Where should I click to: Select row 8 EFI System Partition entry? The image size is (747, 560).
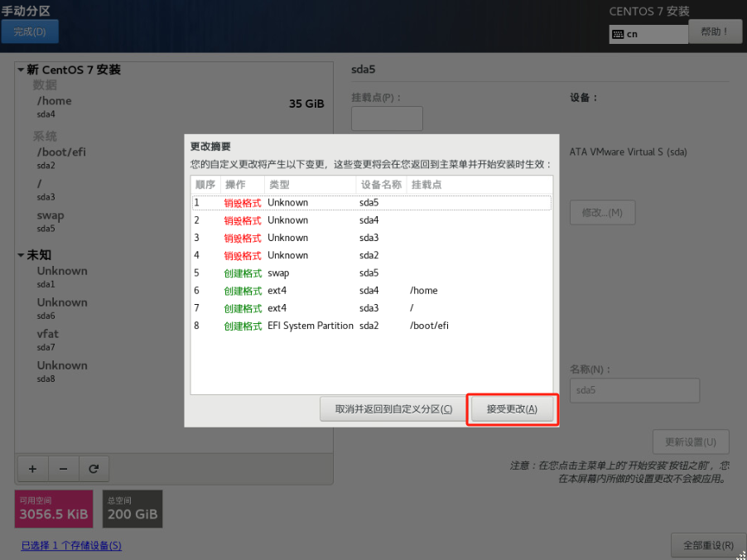point(370,326)
